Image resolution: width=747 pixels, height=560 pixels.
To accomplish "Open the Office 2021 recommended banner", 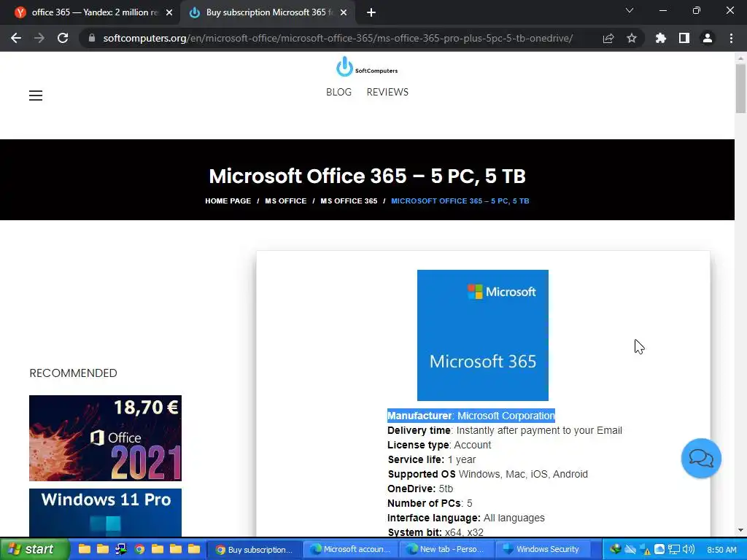I will (x=105, y=438).
